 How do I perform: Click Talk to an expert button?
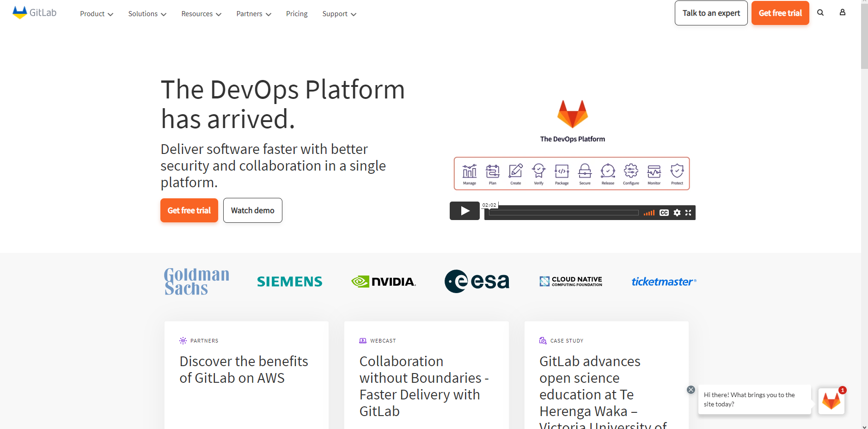pos(711,13)
